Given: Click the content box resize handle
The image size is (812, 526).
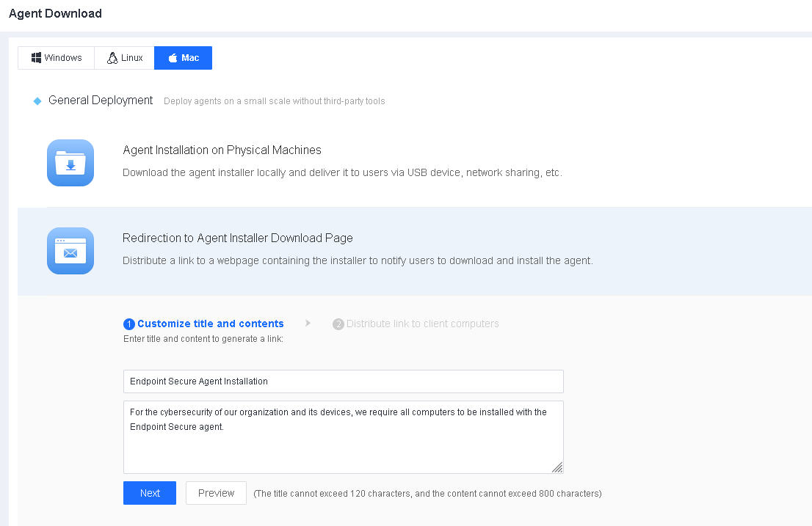Looking at the screenshot, I should [557, 467].
